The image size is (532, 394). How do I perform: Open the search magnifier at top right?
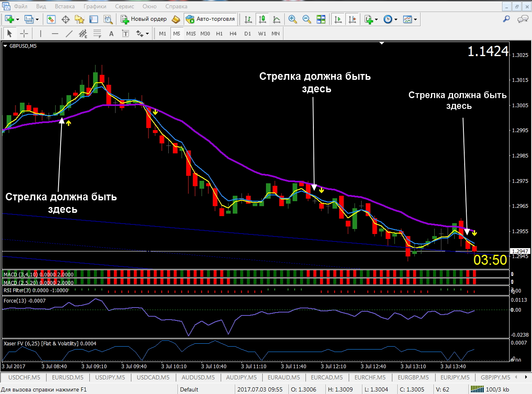click(x=506, y=19)
